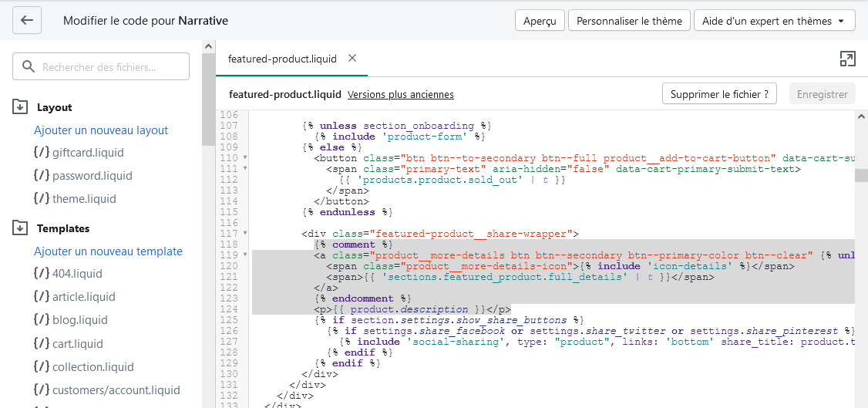Click the search magnifier icon

pos(29,67)
